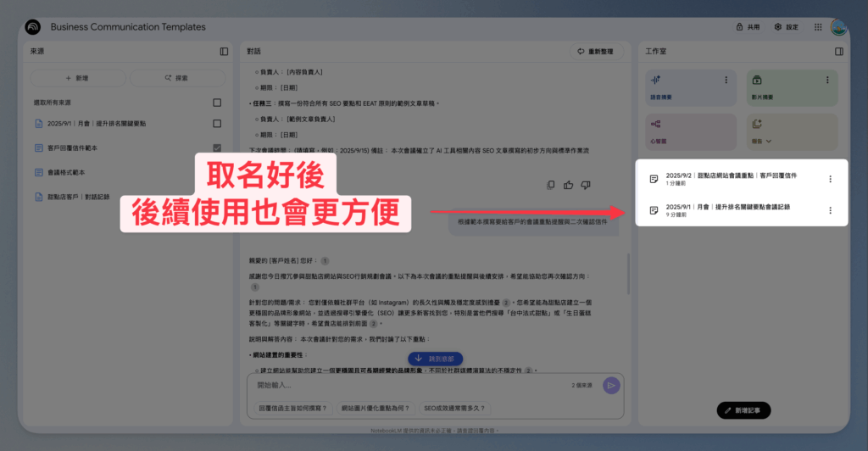Screen dimensions: 868x451
Task: Give thumbs up to response
Action: pyautogui.click(x=568, y=185)
